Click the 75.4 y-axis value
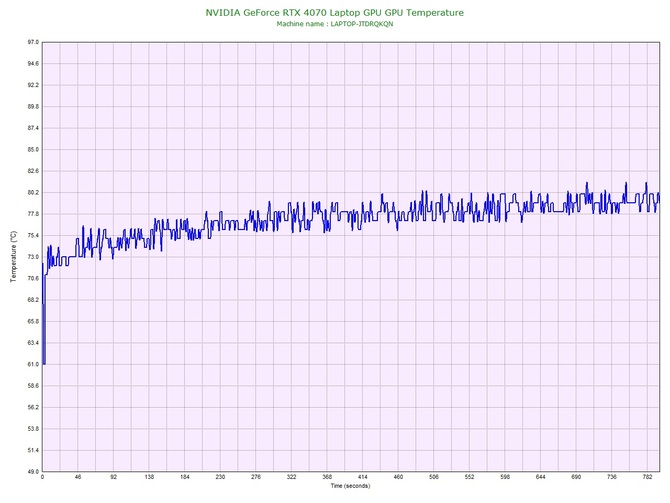 click(x=33, y=235)
